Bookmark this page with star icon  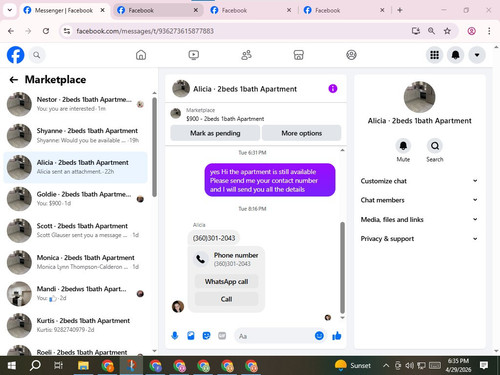point(447,31)
